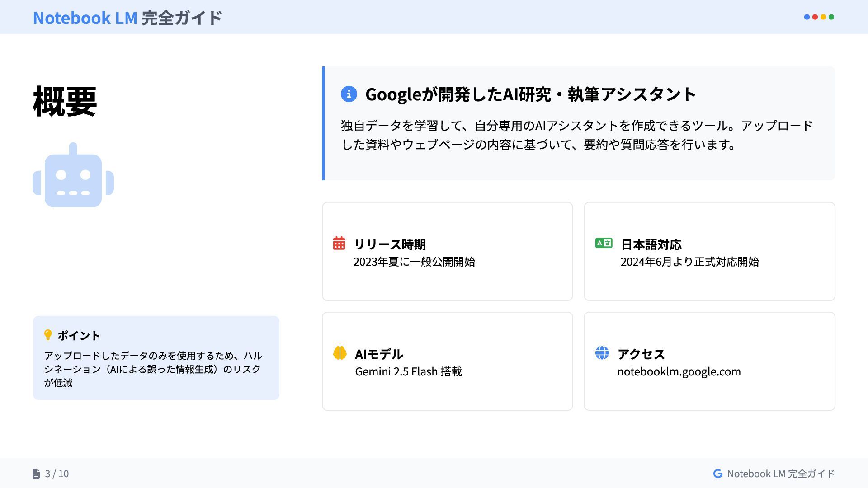Viewport: 868px width, 488px height.
Task: Click the 3 / 10 page counter
Action: tap(57, 474)
